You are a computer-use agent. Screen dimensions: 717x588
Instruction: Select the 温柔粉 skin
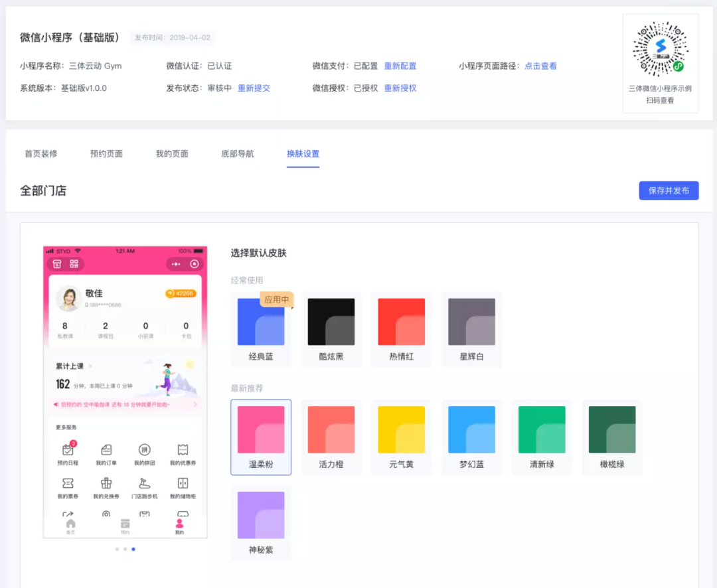click(261, 437)
